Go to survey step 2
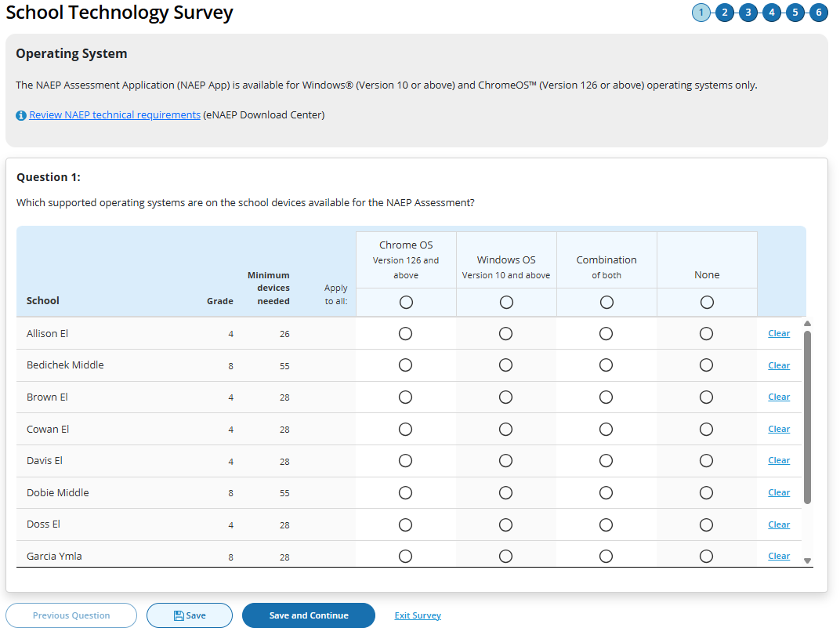840x635 pixels. pyautogui.click(x=724, y=13)
